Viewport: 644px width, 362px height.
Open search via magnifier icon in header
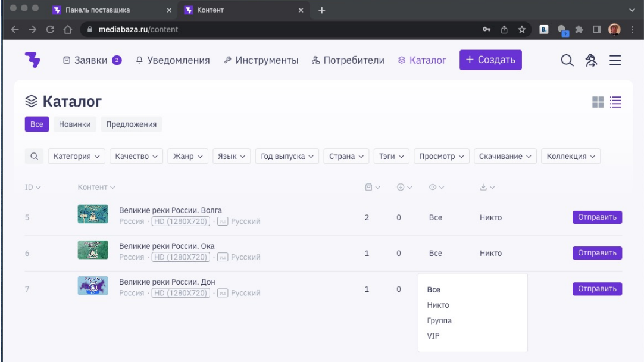tap(567, 60)
